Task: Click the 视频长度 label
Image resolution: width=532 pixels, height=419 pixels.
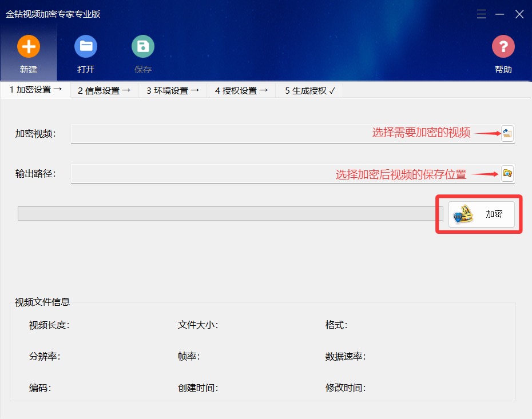Action: pyautogui.click(x=49, y=325)
